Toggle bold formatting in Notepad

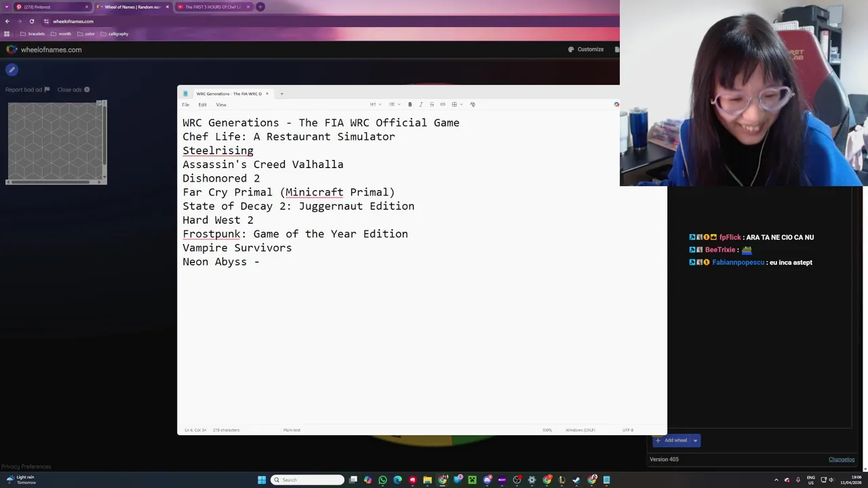pyautogui.click(x=410, y=104)
